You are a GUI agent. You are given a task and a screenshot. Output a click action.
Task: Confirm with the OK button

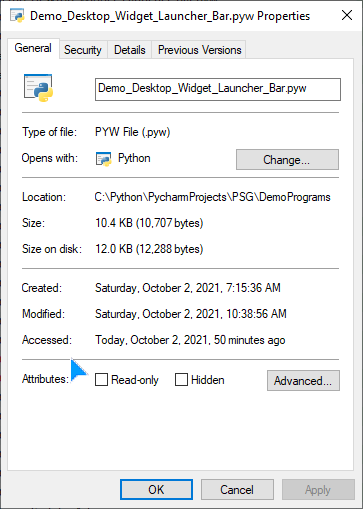coord(156,490)
